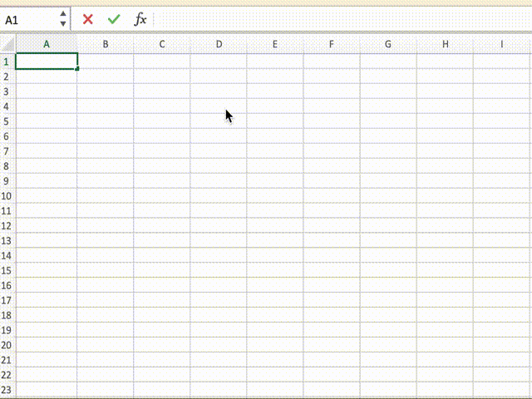Open Insert Function via fx icon

(x=140, y=19)
